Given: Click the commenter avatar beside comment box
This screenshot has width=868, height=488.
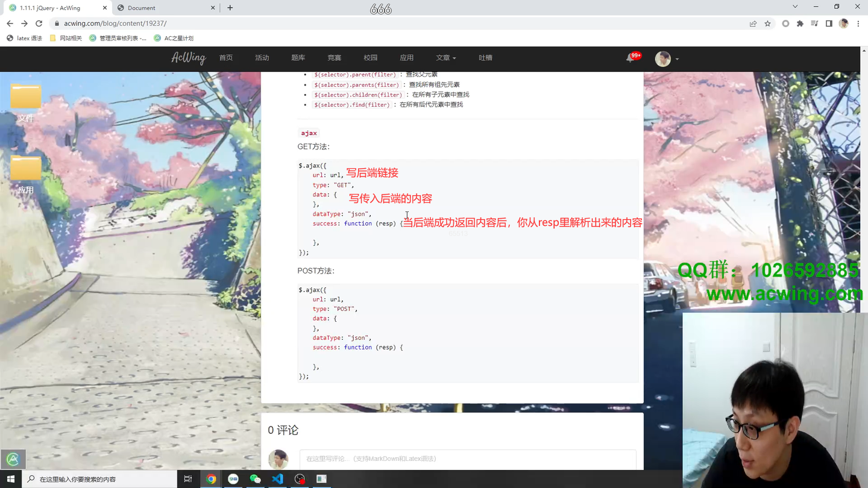Looking at the screenshot, I should pyautogui.click(x=278, y=459).
